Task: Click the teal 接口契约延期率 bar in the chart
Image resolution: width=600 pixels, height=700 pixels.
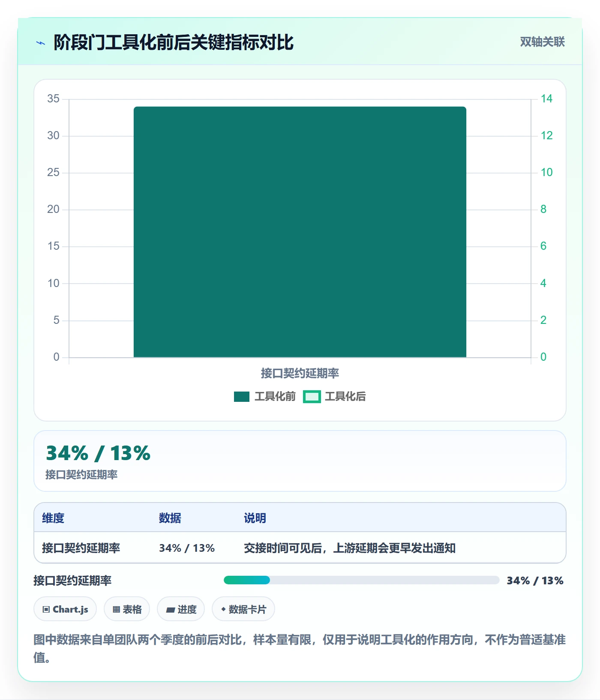Action: (x=300, y=232)
